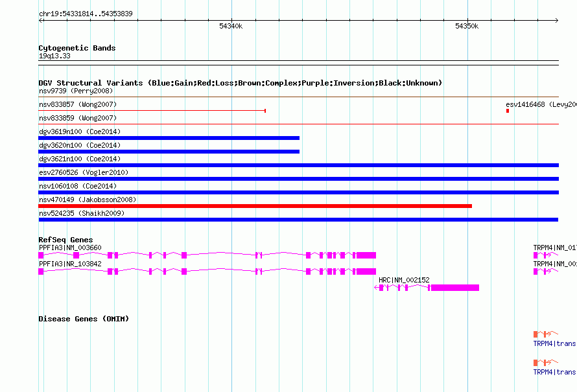577x392 pixels.
Task: Open the nsv833859 (Wong2007) variant label
Action: 78,118
